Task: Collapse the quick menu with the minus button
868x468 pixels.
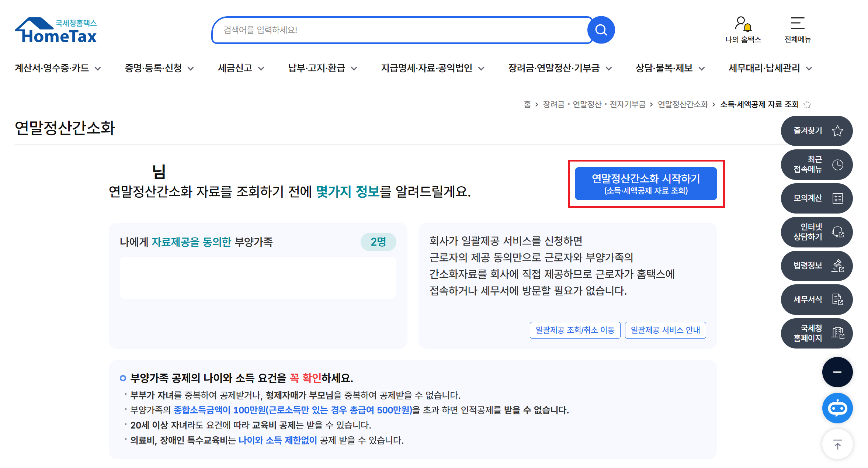Action: pos(837,372)
